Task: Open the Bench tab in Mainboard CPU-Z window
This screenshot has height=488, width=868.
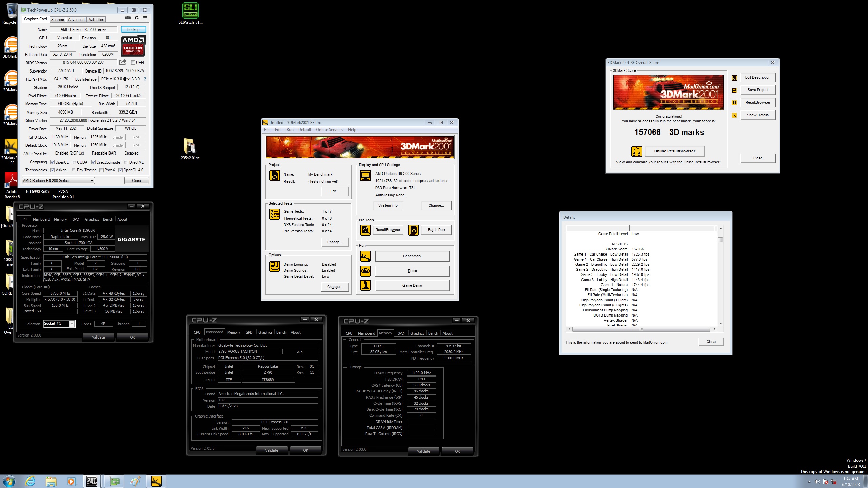Action: 281,332
